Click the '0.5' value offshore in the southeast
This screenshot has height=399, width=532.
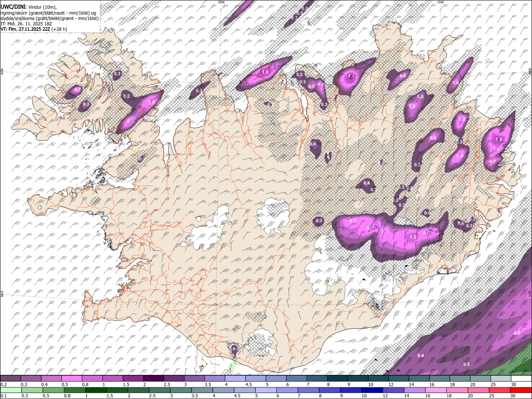point(517,333)
